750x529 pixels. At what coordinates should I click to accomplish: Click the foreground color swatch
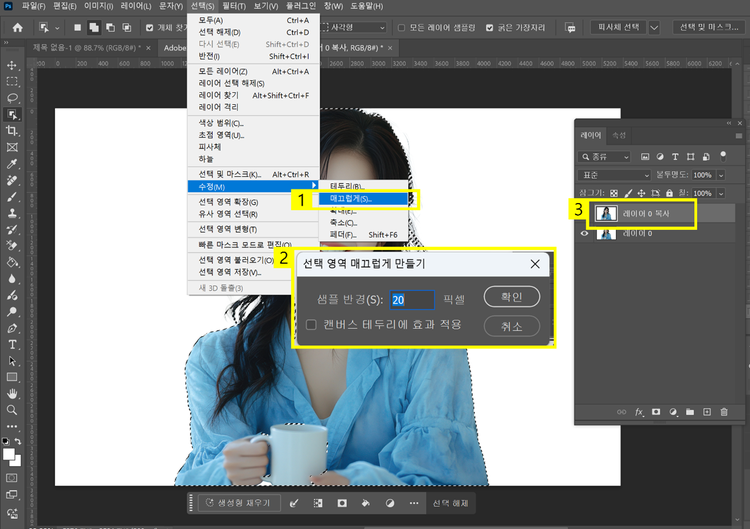[9, 454]
